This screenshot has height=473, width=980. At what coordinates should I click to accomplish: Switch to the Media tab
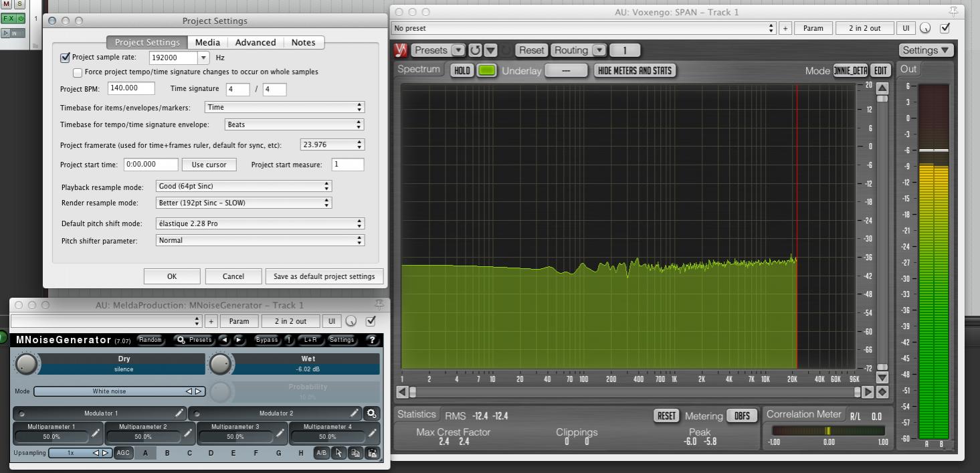tap(207, 42)
